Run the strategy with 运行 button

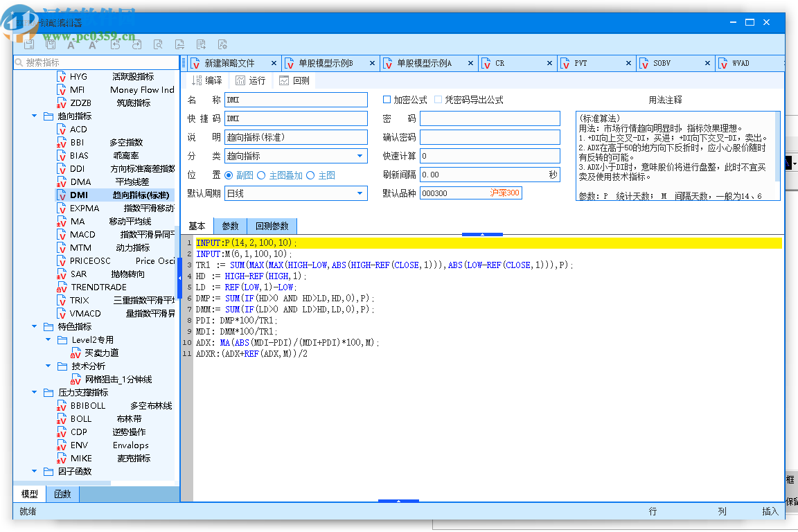point(251,80)
